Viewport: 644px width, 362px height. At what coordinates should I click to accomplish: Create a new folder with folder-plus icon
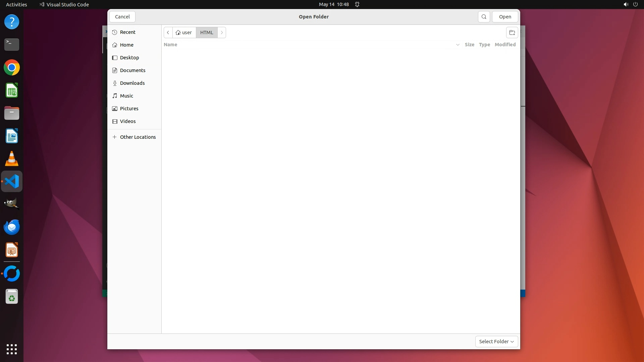(512, 33)
